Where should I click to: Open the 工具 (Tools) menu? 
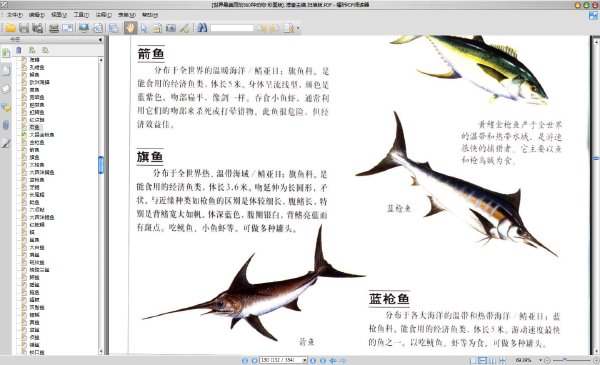point(81,15)
